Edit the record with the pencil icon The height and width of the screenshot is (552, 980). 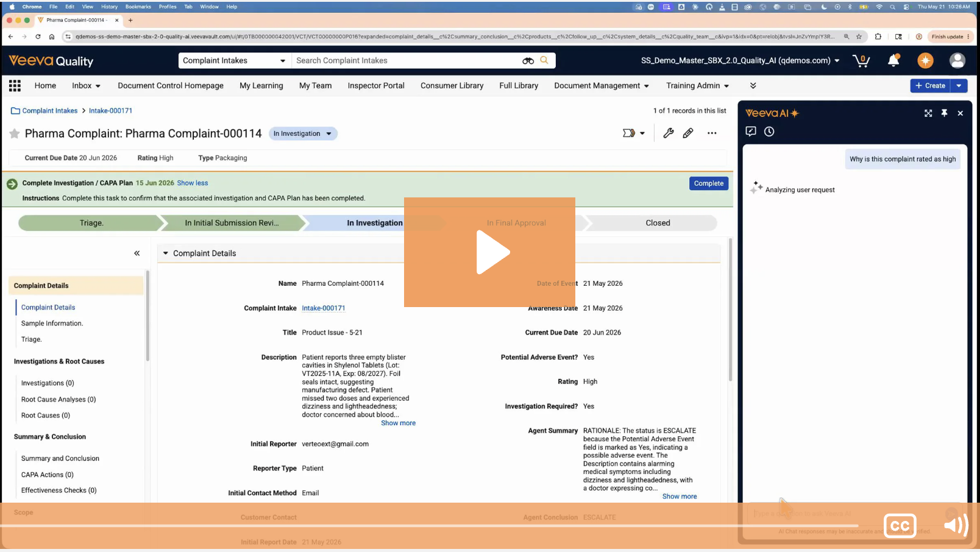pos(688,133)
